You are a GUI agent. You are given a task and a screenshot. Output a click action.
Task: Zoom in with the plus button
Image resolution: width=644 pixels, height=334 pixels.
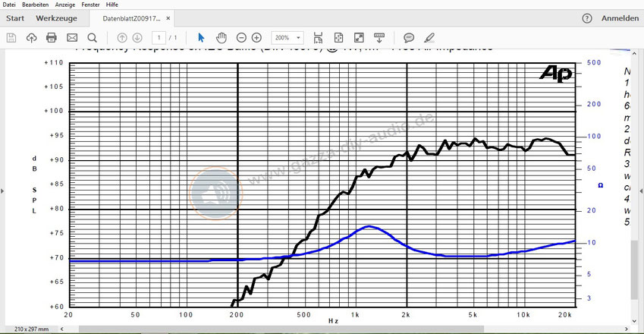coord(256,38)
